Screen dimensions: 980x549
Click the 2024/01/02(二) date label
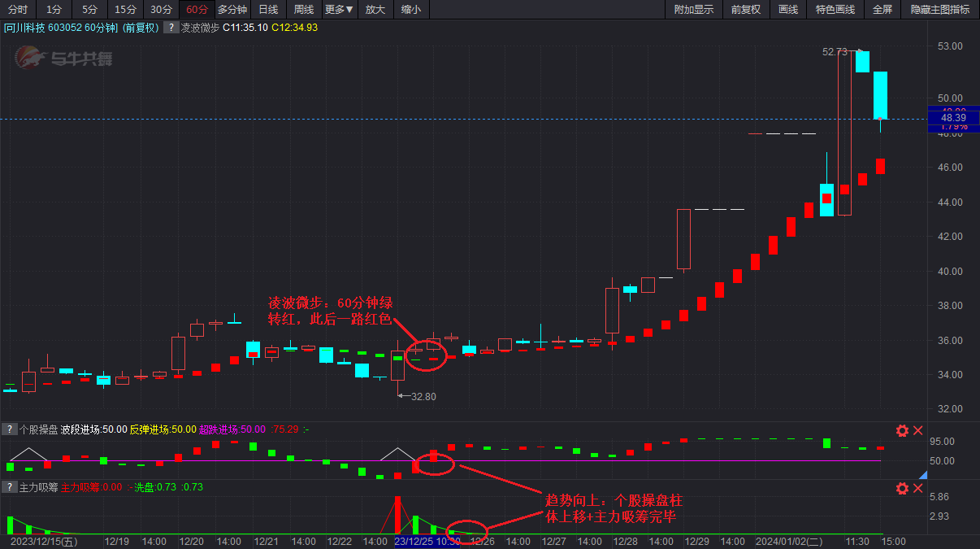pos(789,541)
